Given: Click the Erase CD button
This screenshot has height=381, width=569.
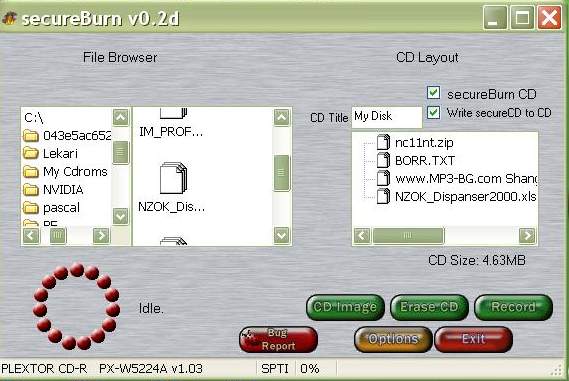Looking at the screenshot, I should pos(429,307).
